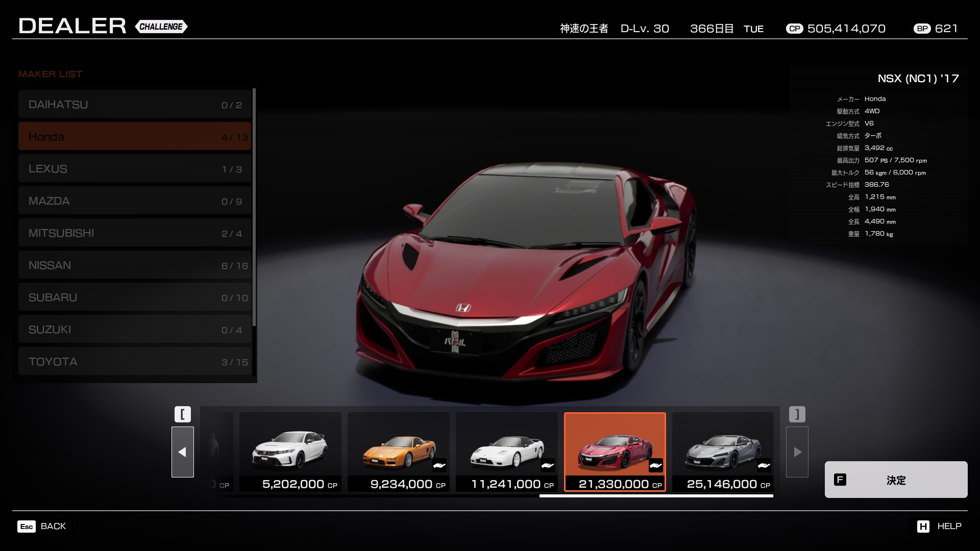
Task: Go back using the BACK label
Action: tap(53, 526)
